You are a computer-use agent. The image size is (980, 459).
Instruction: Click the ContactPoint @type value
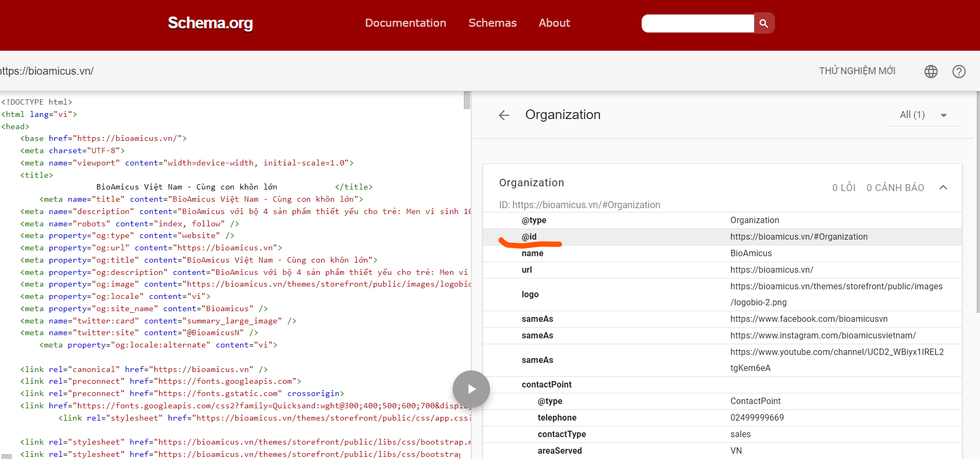(x=755, y=401)
